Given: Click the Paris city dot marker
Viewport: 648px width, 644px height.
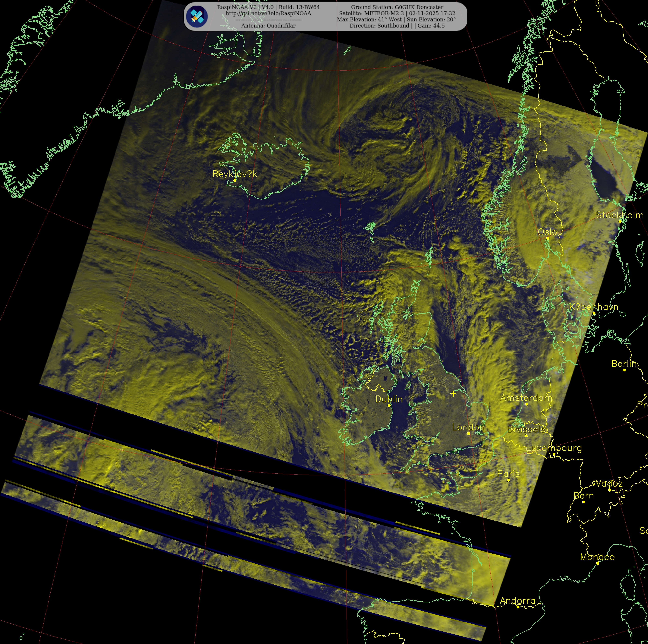Looking at the screenshot, I should coord(508,480).
